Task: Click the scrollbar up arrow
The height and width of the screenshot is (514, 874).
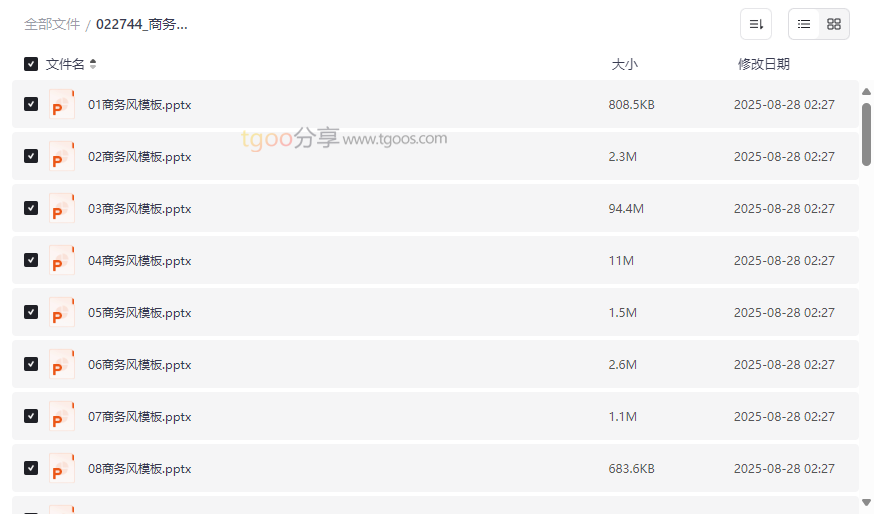Action: [x=866, y=92]
